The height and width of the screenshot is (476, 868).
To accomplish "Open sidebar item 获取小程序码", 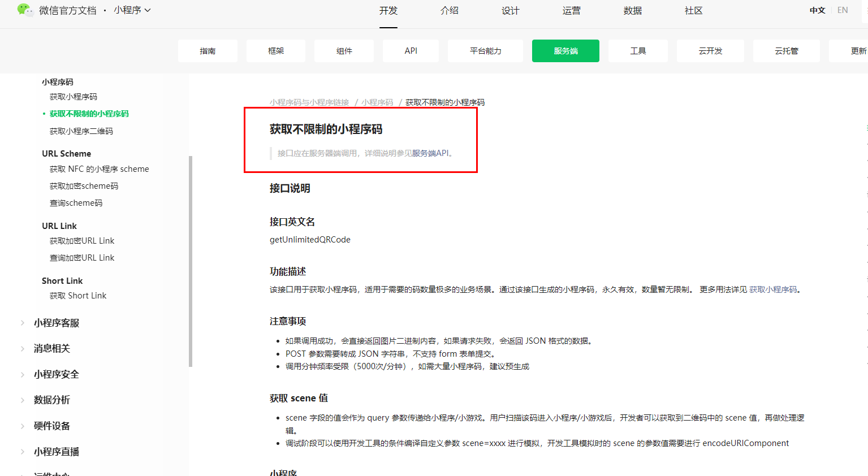I will (x=74, y=97).
